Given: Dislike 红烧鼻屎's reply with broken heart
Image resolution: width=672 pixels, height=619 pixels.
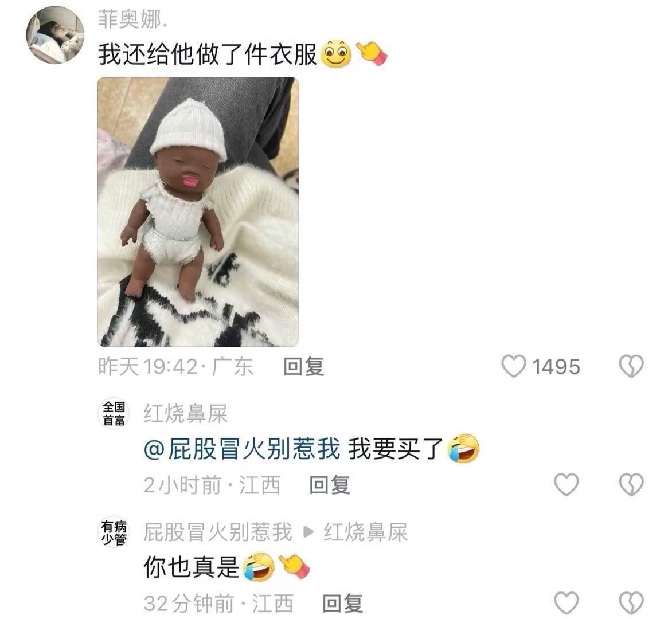Looking at the screenshot, I should point(631,485).
